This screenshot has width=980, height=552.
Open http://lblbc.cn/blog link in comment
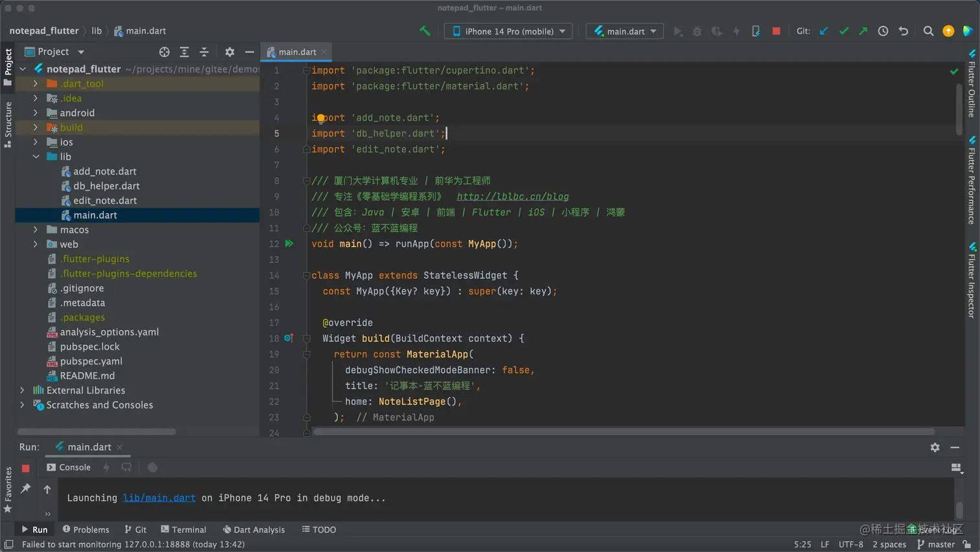513,197
